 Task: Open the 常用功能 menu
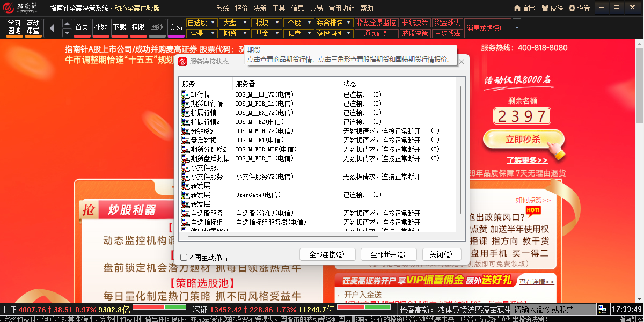[341, 8]
